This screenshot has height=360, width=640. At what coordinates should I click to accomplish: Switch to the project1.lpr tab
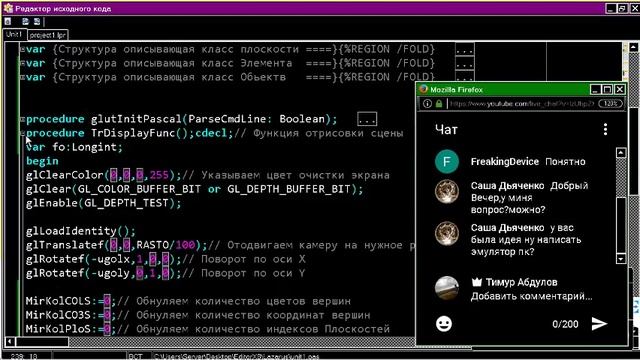coord(47,35)
